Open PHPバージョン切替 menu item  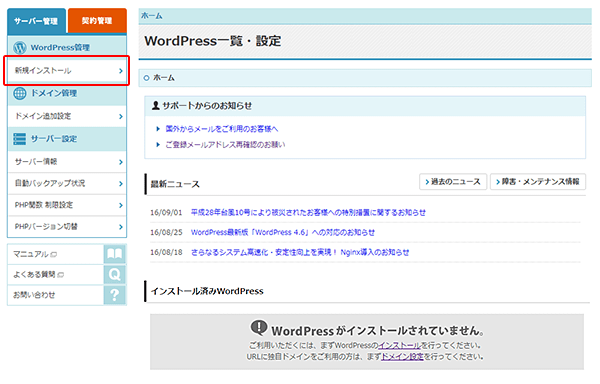point(67,227)
